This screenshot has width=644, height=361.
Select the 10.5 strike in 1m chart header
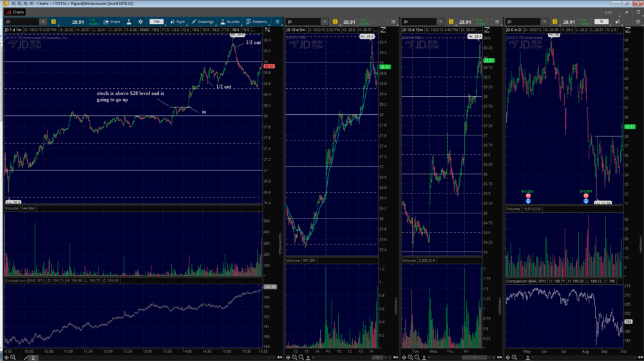click(156, 30)
